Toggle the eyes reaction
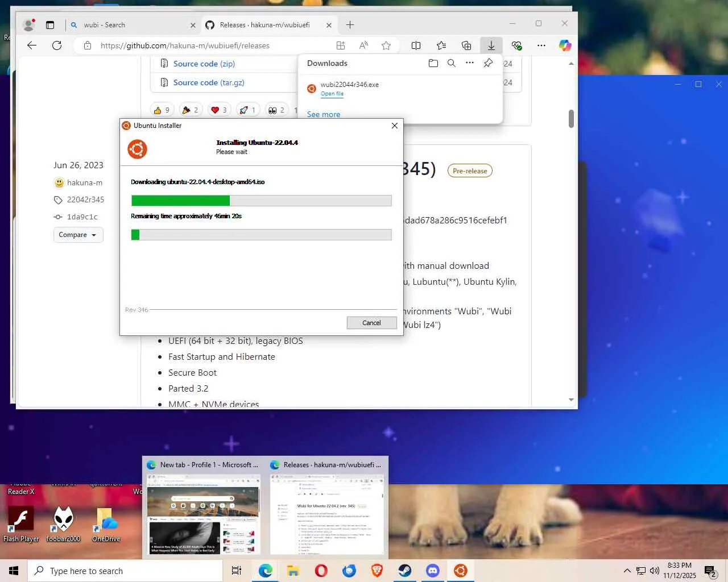Viewport: 728px width, 582px height. click(x=277, y=110)
